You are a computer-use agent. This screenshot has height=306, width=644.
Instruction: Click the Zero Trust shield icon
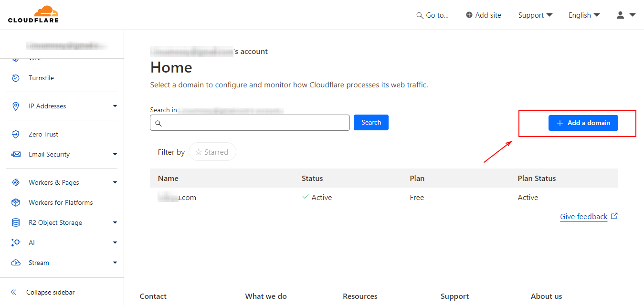16,134
